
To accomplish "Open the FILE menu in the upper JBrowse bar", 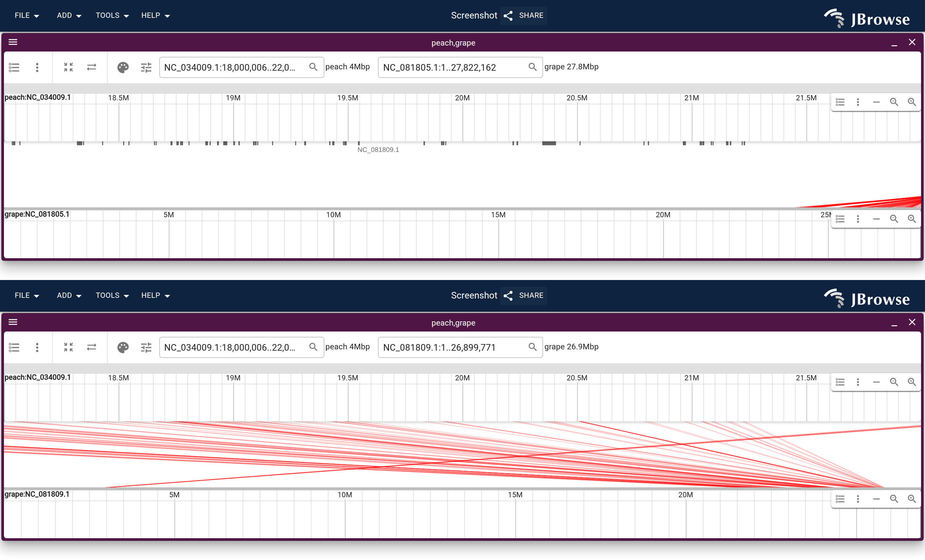I will tap(27, 16).
